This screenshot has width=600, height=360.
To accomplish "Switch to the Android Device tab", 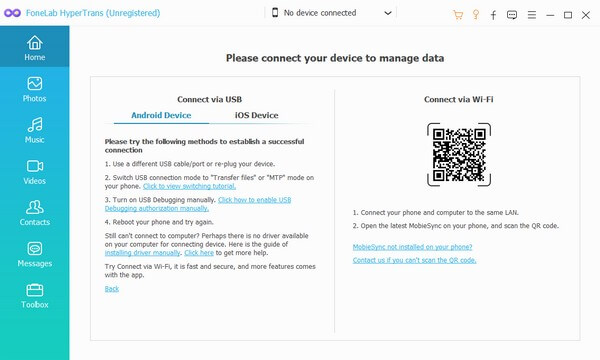I will click(x=161, y=115).
